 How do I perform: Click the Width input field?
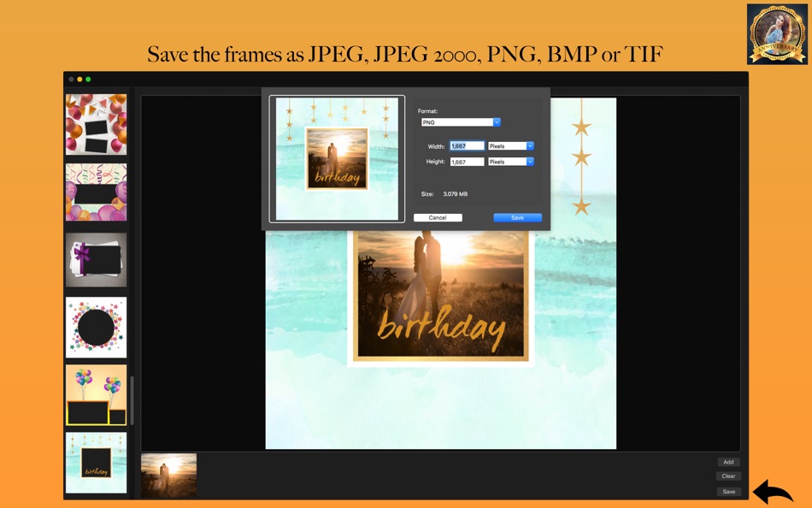pos(467,146)
